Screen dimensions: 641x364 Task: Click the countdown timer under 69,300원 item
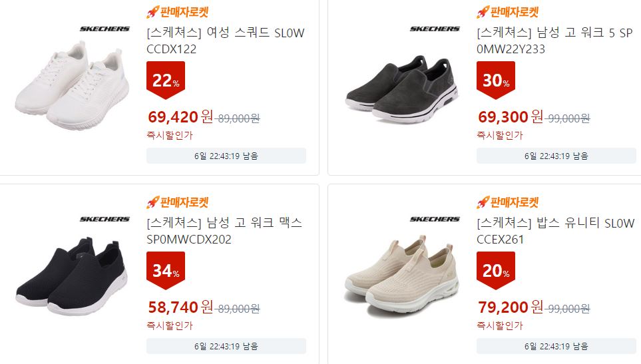tap(556, 156)
